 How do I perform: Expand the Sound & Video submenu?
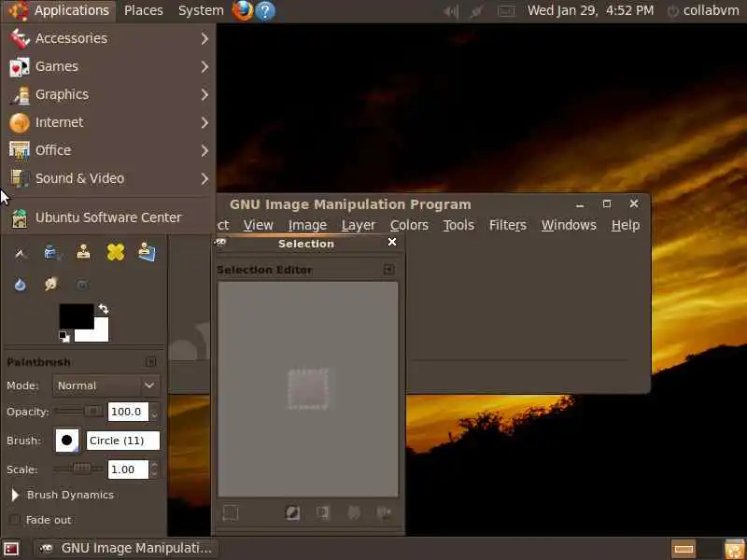pyautogui.click(x=108, y=178)
